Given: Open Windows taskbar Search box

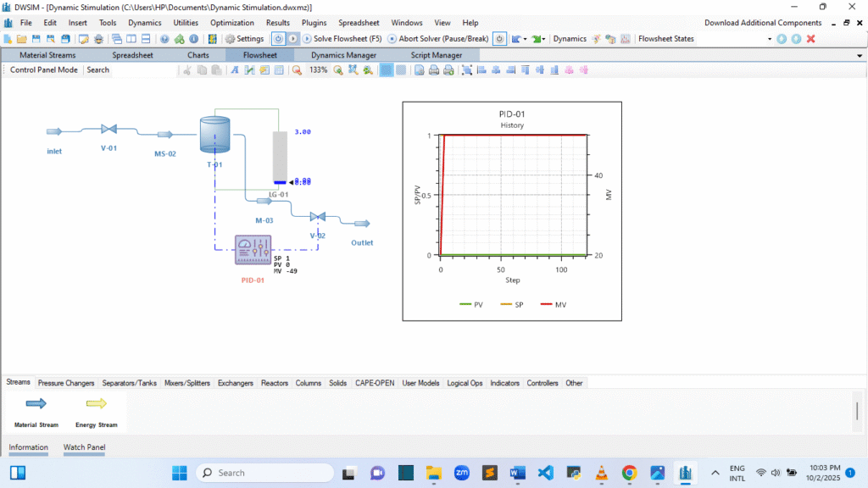Looking at the screenshot, I should coord(259,473).
